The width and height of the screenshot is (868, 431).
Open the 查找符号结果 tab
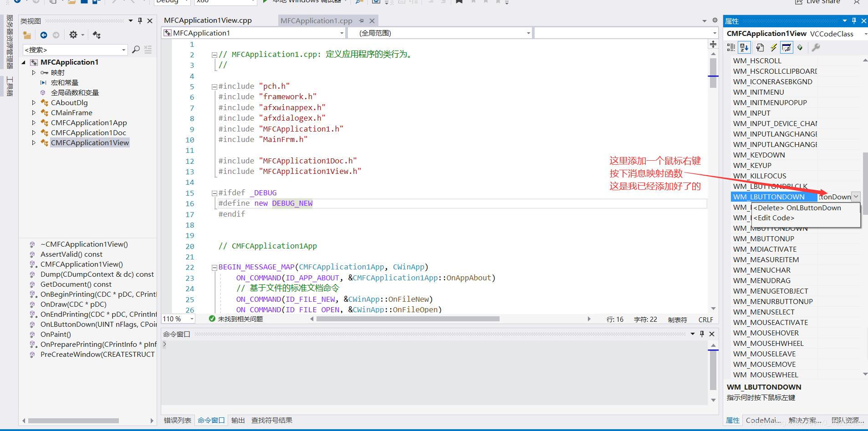pos(272,420)
